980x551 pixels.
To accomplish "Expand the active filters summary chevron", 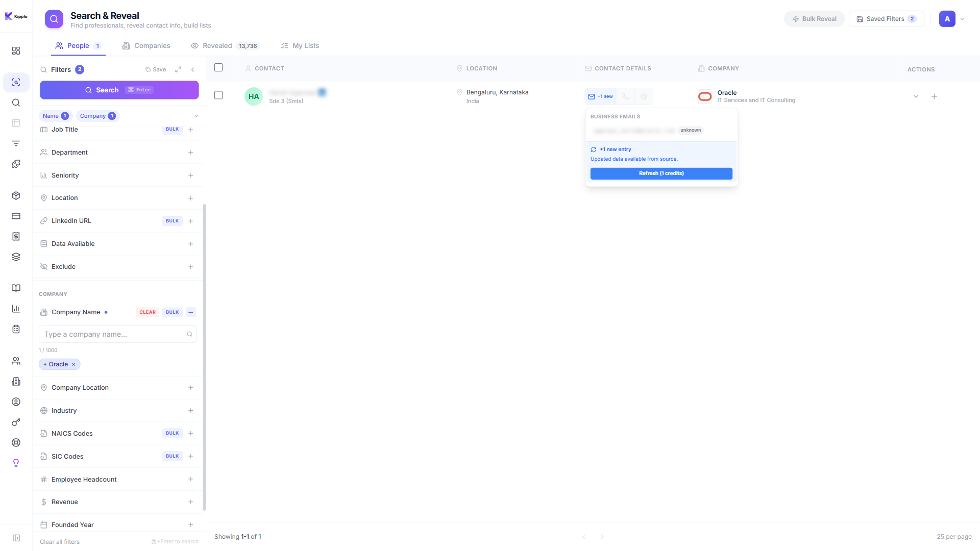I will (196, 116).
